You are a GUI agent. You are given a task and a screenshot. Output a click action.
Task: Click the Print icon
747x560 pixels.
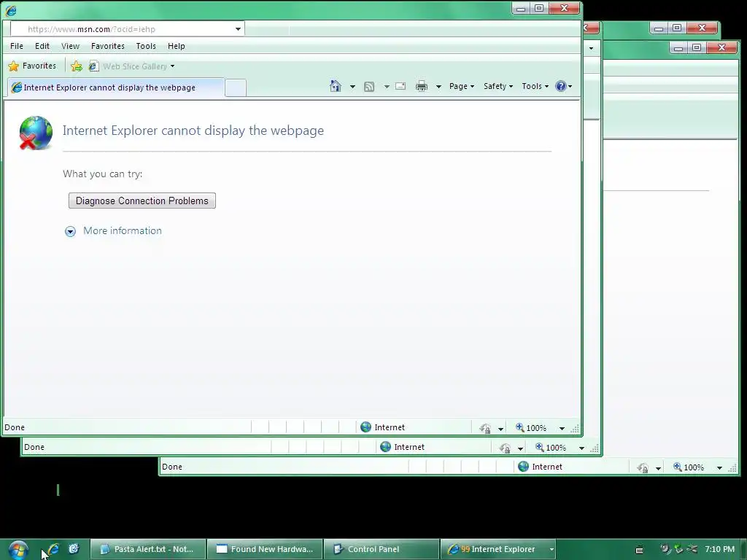[422, 86]
